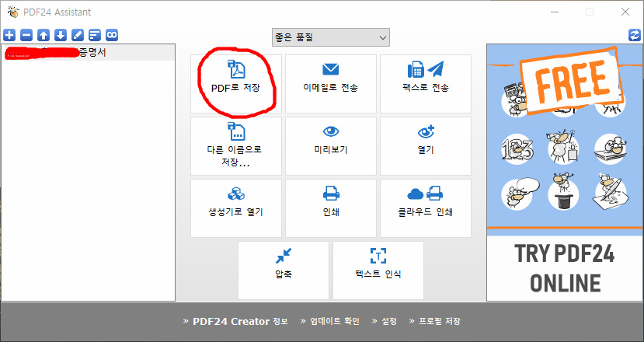Close the PDF24 Assistant window
Image resolution: width=644 pixels, height=342 pixels.
(625, 12)
